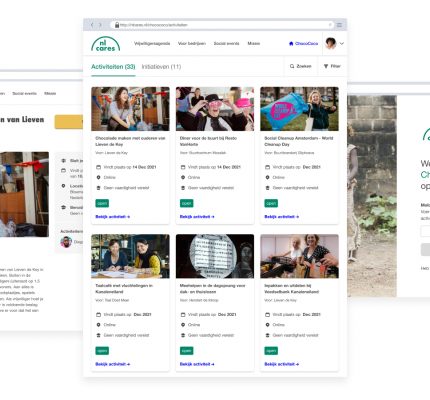The width and height of the screenshot is (430, 400).
Task: Click calendar icon on Diner voor de buurt card
Action: click(x=183, y=167)
